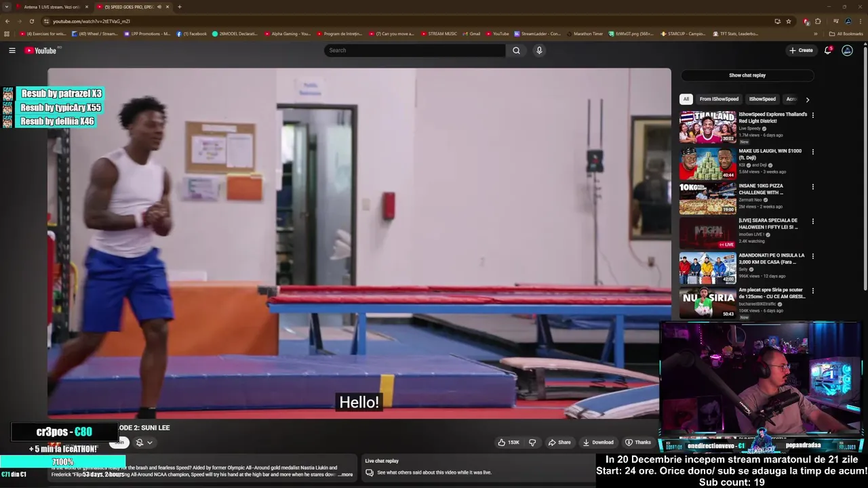Image resolution: width=868 pixels, height=488 pixels.
Task: Switch to the Antena 1 LIVE stream tab
Action: 50,7
